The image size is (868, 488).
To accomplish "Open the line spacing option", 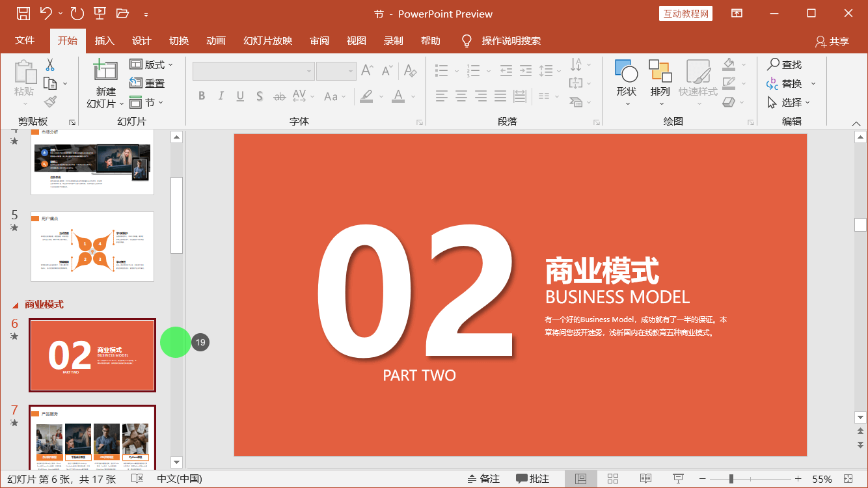I will (x=550, y=70).
